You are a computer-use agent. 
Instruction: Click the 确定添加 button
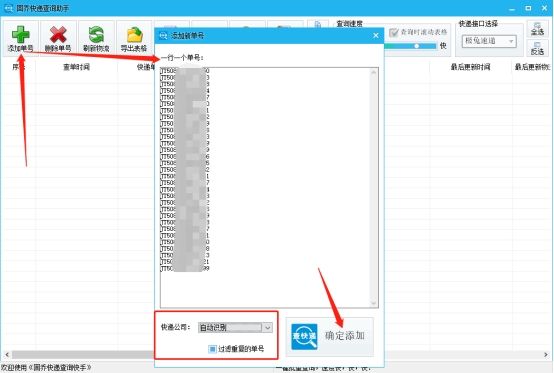tap(330, 337)
